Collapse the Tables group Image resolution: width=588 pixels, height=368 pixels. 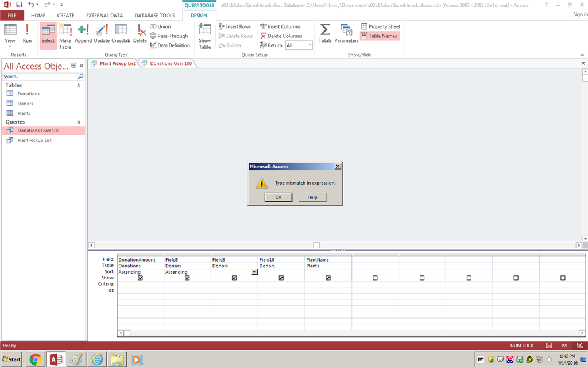pos(79,85)
